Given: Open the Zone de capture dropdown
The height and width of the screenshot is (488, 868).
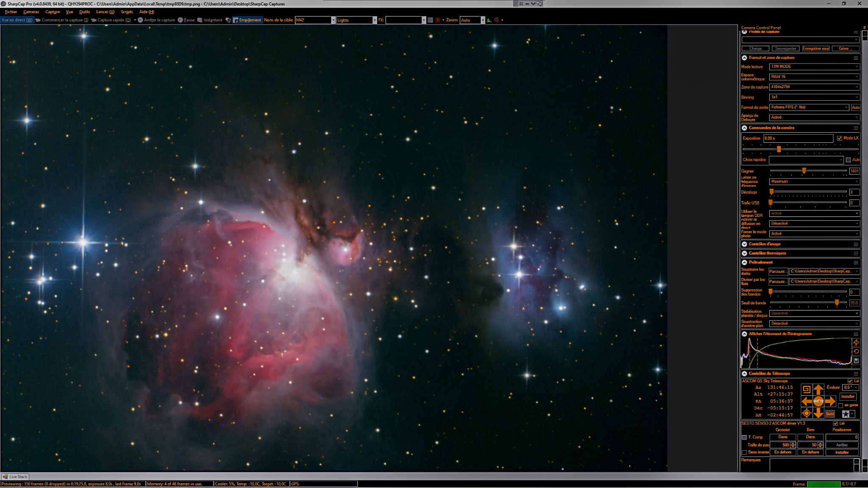Looking at the screenshot, I should [x=814, y=87].
